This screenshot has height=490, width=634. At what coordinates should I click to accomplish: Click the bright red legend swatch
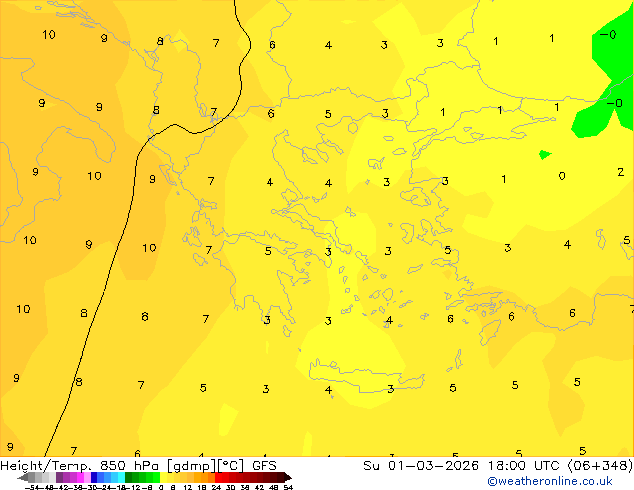(219, 477)
